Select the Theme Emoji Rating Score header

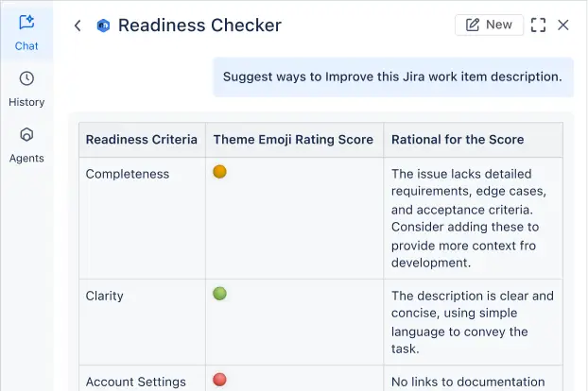coord(294,140)
